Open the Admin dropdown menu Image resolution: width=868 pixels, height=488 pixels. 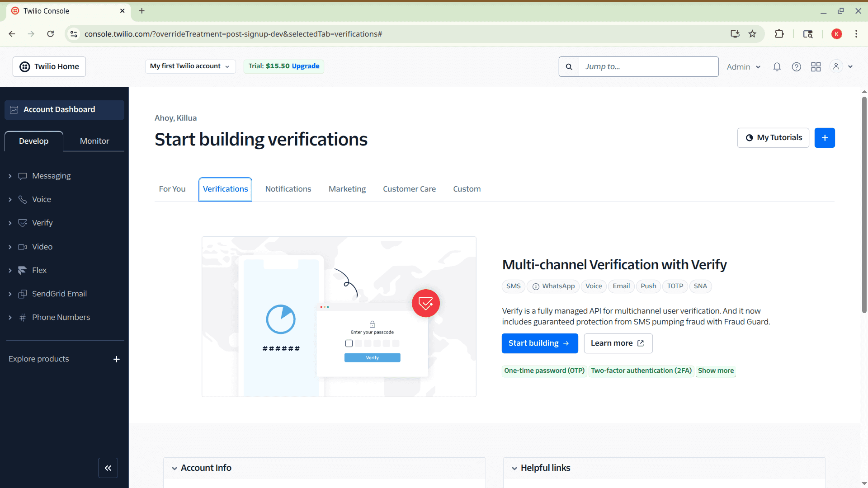[x=743, y=67]
